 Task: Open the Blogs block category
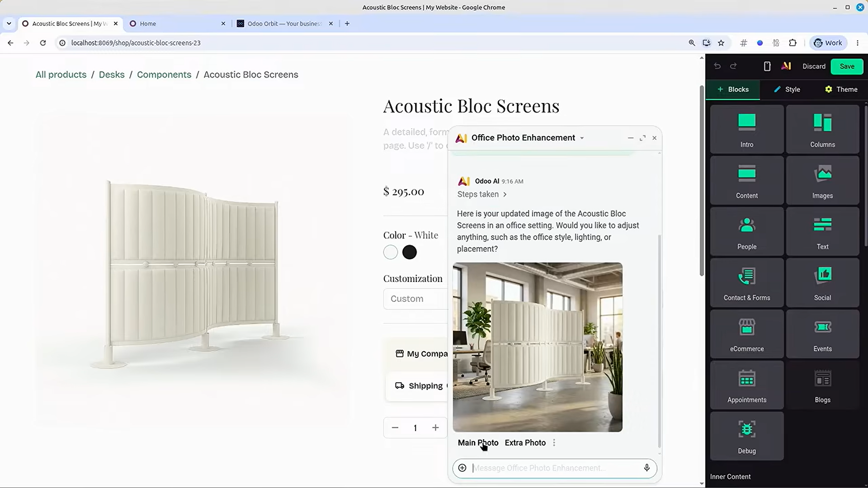pyautogui.click(x=822, y=385)
